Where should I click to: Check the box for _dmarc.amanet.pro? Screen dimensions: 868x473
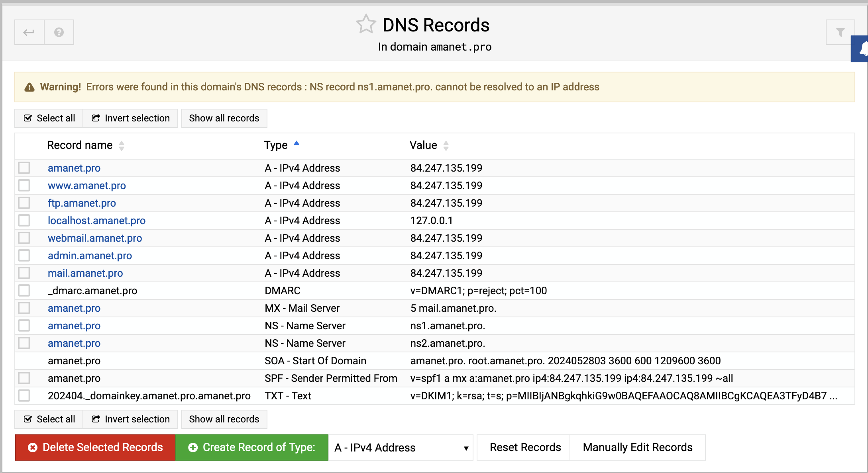(x=24, y=291)
